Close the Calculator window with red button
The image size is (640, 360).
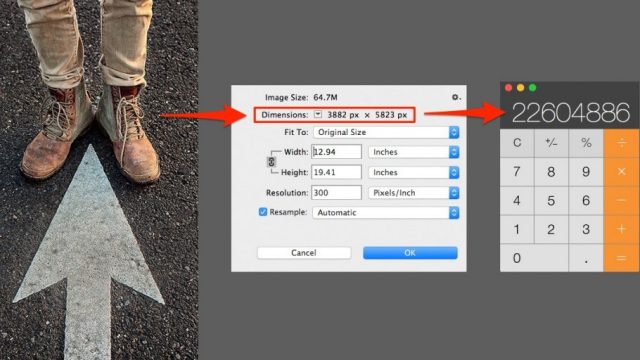pos(509,88)
